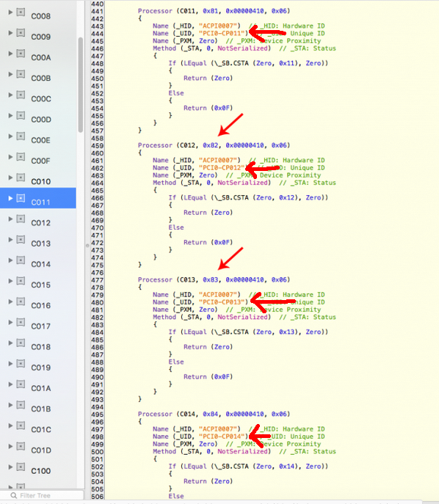This screenshot has width=439, height=504.
Task: Click the C011 processor icon
Action: (21, 198)
